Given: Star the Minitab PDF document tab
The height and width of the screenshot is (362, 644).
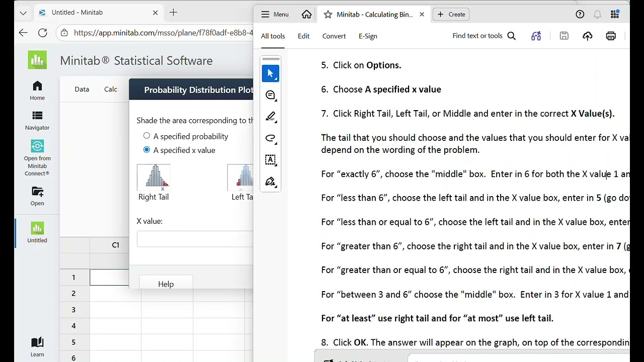Looking at the screenshot, I should [328, 15].
